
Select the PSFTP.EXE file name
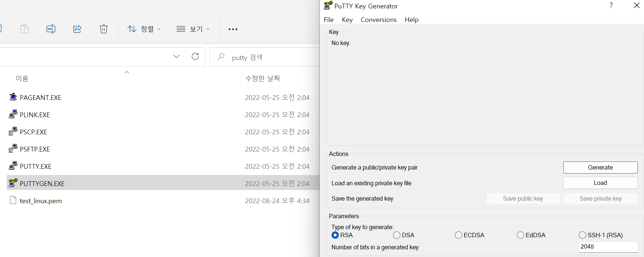point(35,149)
